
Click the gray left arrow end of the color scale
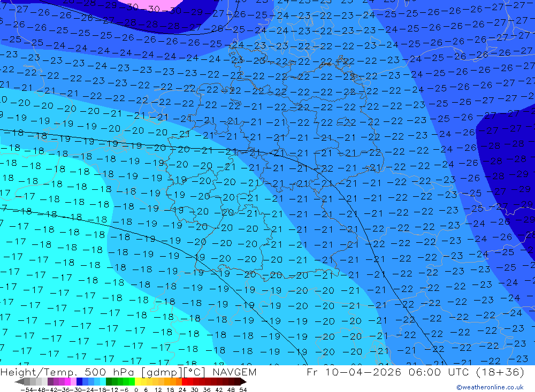[x=19, y=381]
